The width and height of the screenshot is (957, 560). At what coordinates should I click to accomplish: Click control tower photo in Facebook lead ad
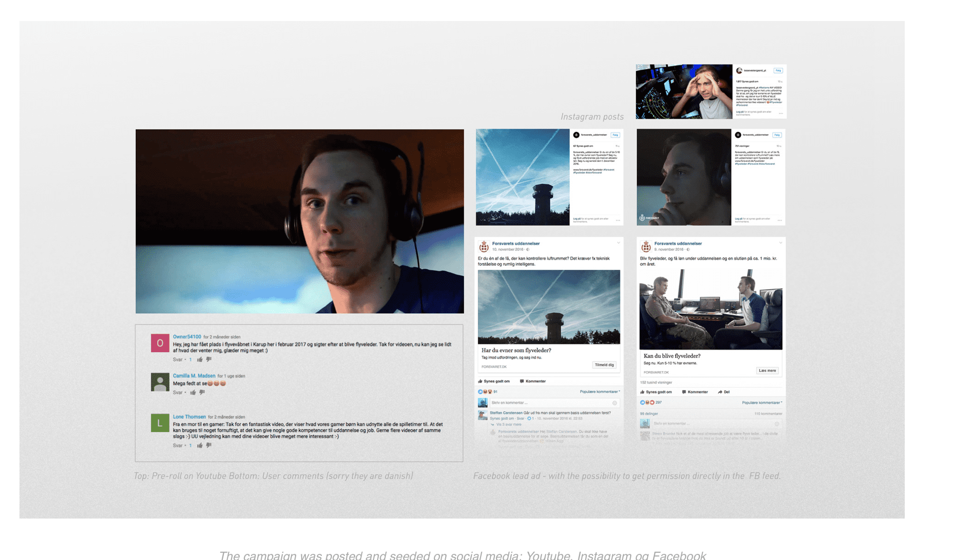[x=549, y=307]
